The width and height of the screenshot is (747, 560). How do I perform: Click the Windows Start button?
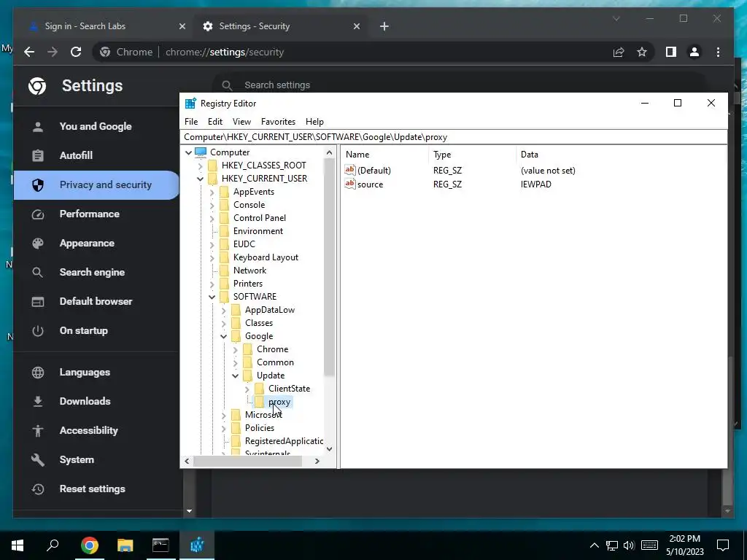click(x=18, y=545)
